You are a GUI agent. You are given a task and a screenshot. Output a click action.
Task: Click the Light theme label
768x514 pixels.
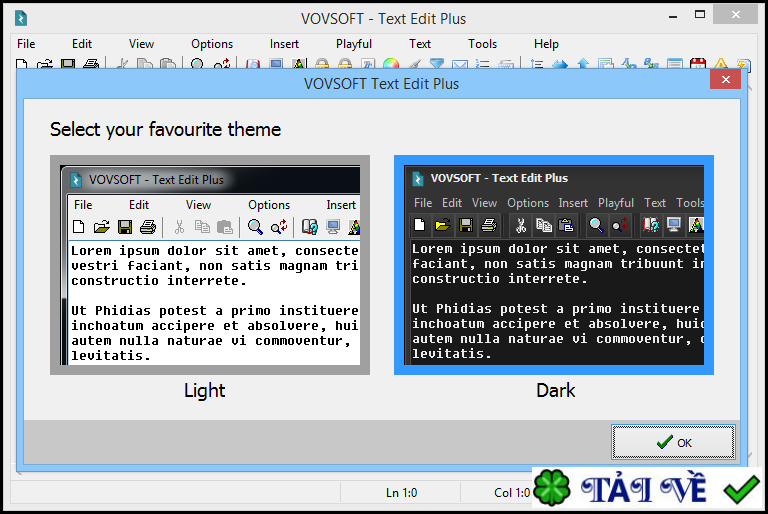pos(205,391)
